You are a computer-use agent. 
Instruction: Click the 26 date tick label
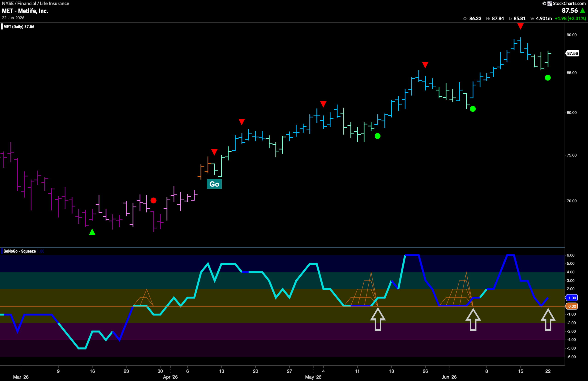coord(425,371)
